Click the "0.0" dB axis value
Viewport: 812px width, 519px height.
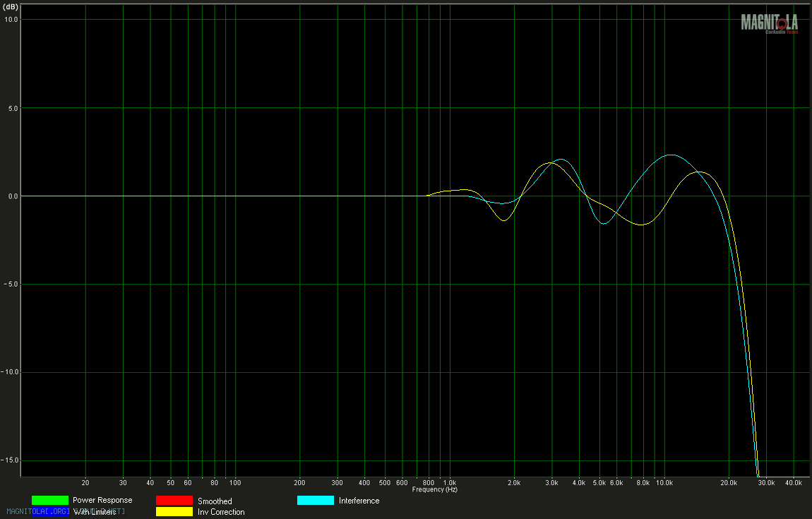pos(13,196)
